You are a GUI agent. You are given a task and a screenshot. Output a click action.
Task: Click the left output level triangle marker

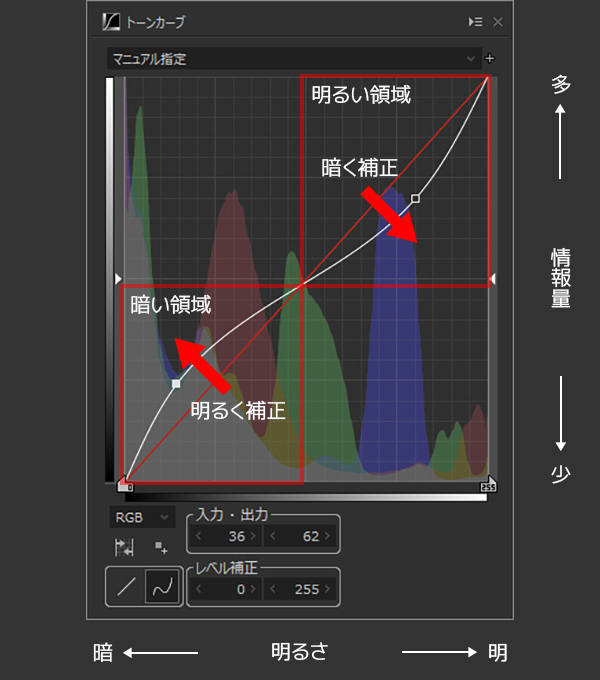pyautogui.click(x=118, y=279)
